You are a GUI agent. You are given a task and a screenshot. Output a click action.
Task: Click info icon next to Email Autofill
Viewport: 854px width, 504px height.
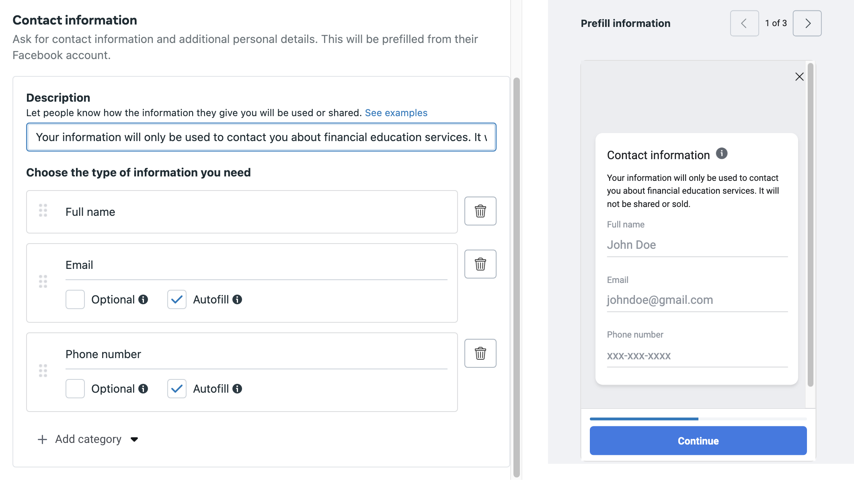point(237,299)
